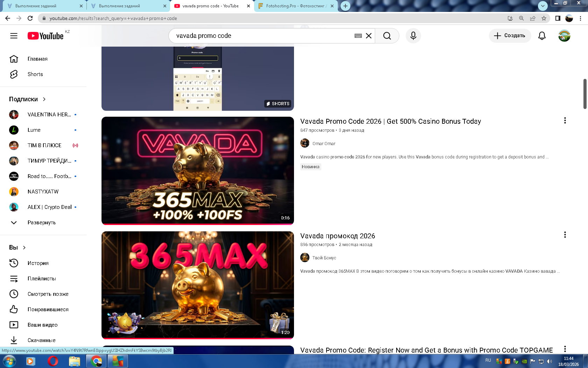588x368 pixels.
Task: Open the Chrome zoom magnifier icon
Action: point(521,18)
